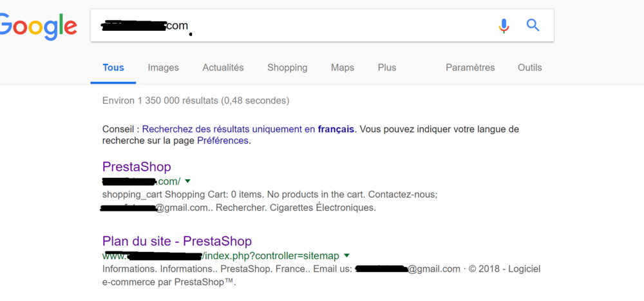Click inside the Google search input field
Viewport: 644px width, 301px height.
click(322, 26)
